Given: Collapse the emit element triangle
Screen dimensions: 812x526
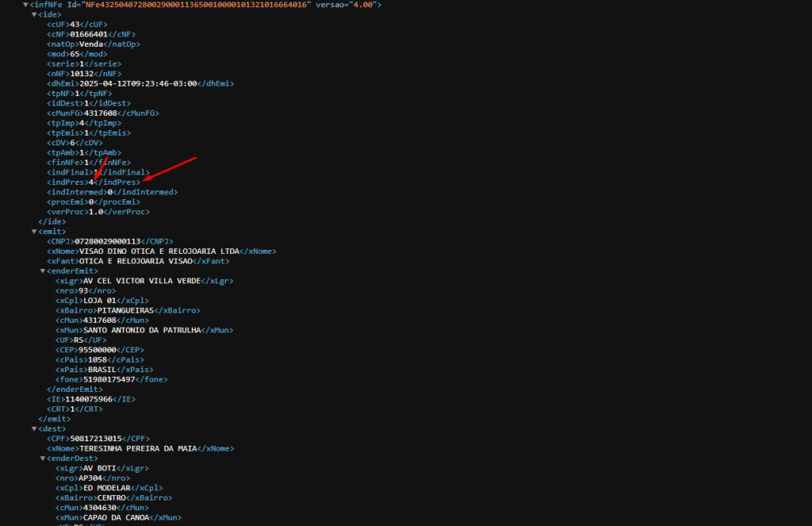Looking at the screenshot, I should point(34,231).
